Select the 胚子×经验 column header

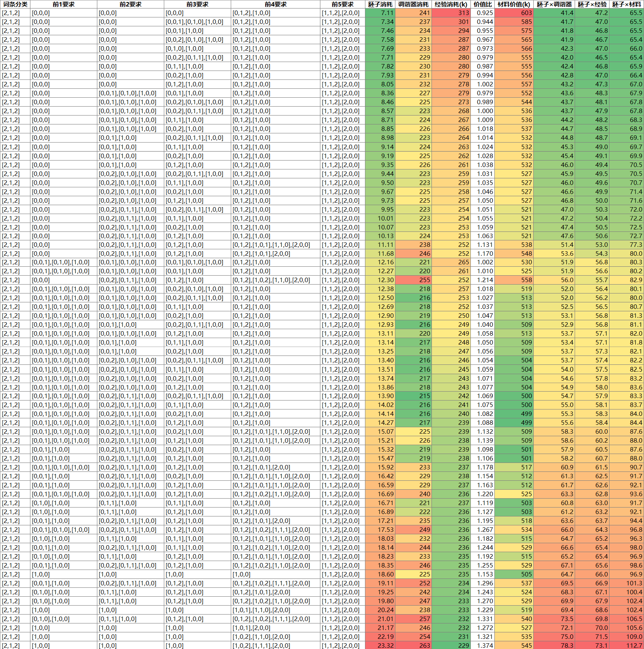point(592,4)
